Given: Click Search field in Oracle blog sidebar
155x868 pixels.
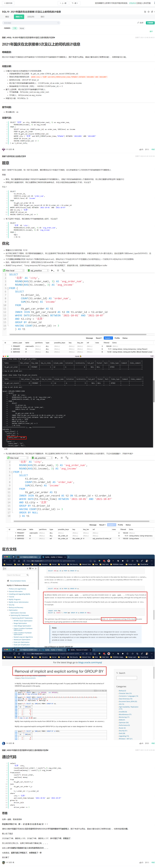Looking at the screenshot, I should pyautogui.click(x=127, y=678).
